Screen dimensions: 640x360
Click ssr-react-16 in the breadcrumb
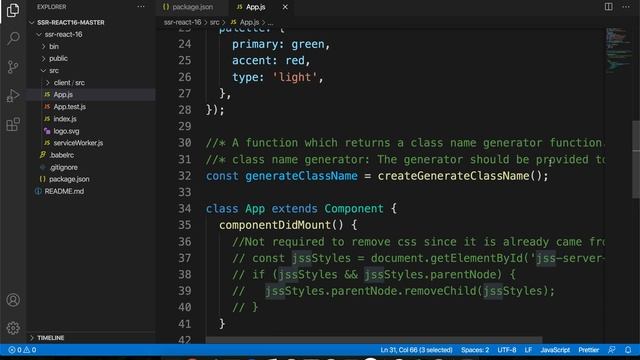click(182, 22)
